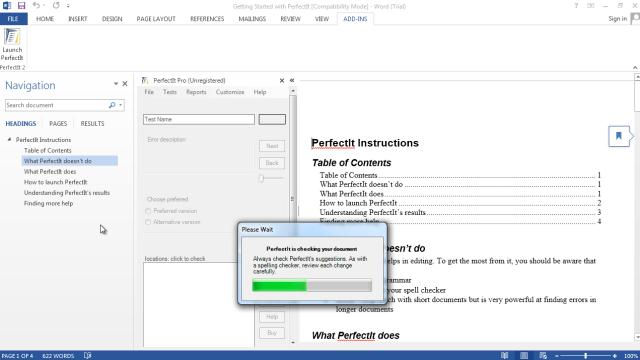Viewport: 640px width, 360px height.
Task: Open the REFERENCES ribbon tab
Action: point(207,19)
